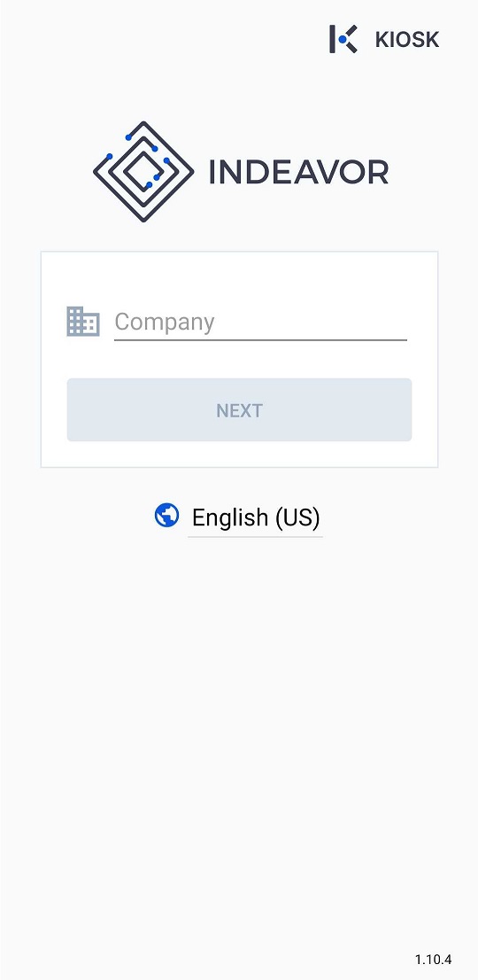Click empty background below the language selector

[239, 719]
